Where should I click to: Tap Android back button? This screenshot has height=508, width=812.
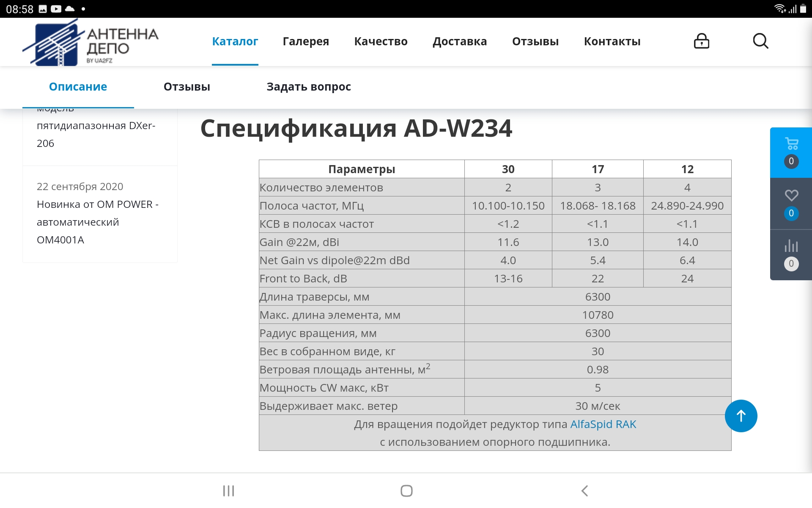point(584,491)
